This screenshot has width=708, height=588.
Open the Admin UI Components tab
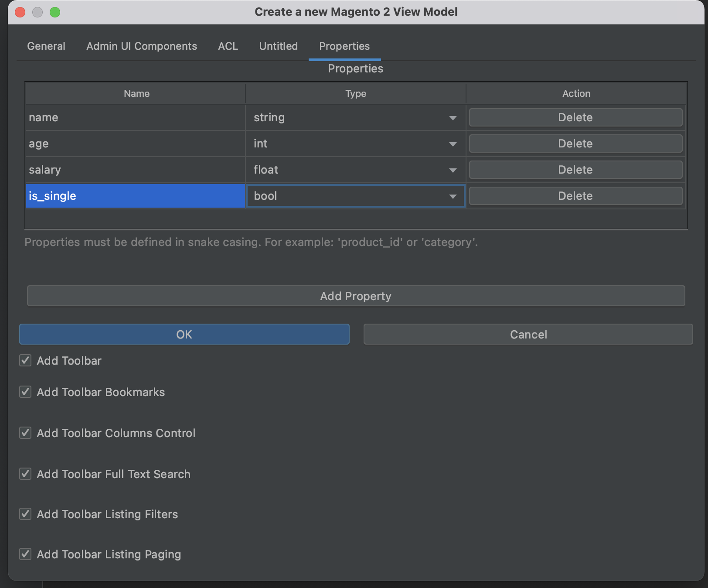point(142,46)
